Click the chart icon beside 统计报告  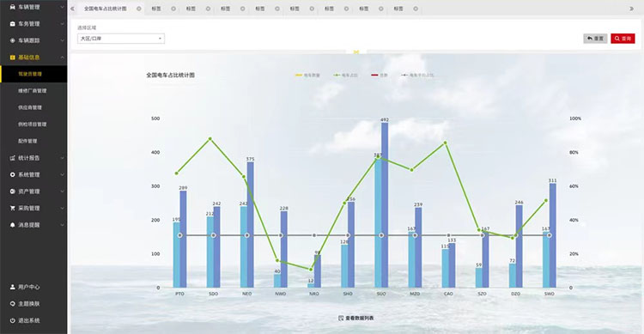12,158
